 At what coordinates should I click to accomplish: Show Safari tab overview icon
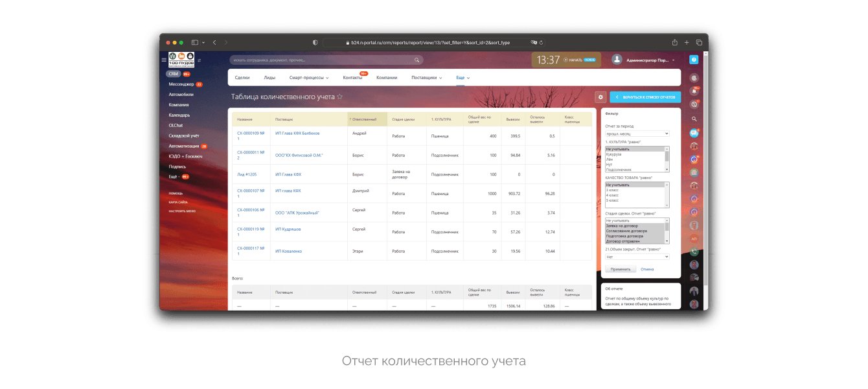(698, 42)
